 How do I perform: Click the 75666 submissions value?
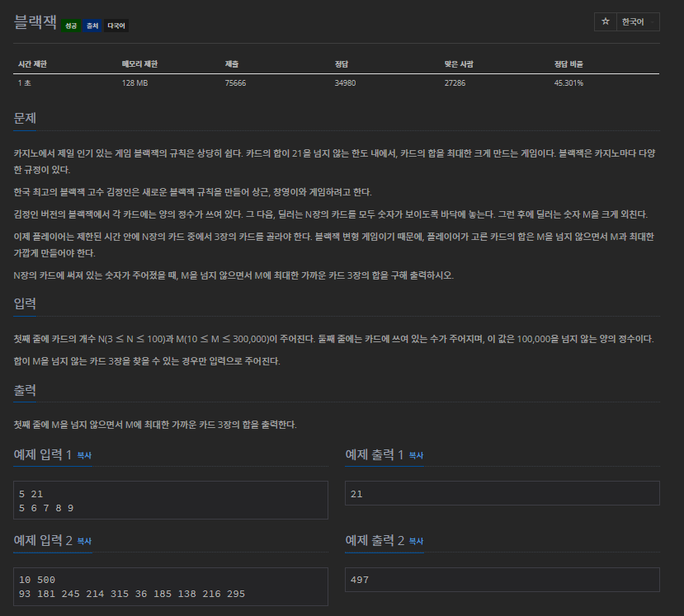[235, 82]
